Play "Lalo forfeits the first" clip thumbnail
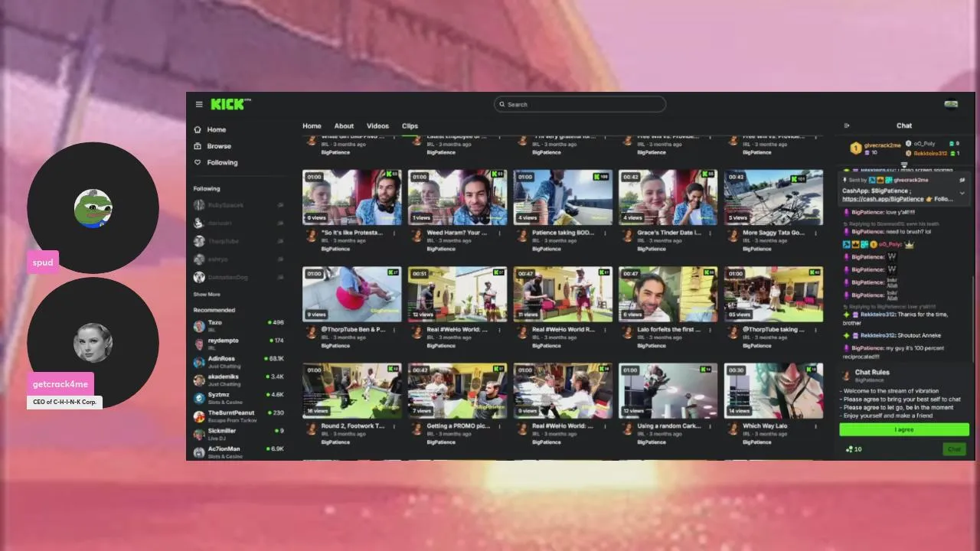This screenshot has height=551, width=980. (x=668, y=294)
